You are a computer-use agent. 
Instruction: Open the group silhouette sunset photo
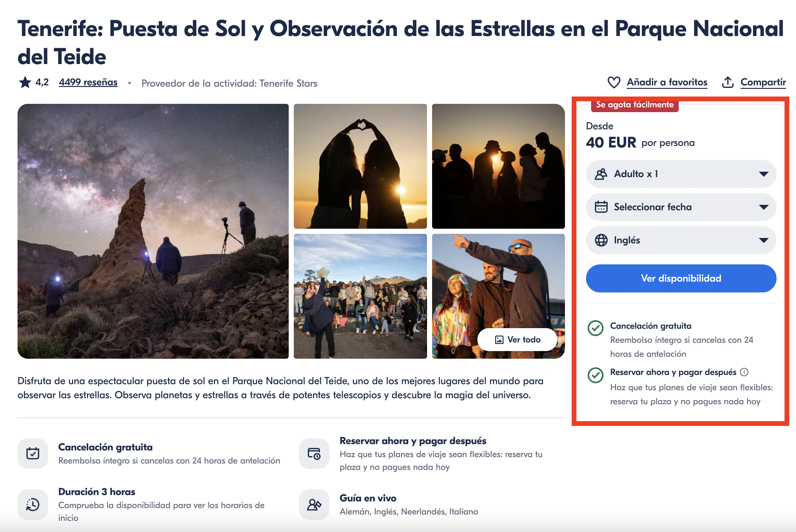(498, 166)
